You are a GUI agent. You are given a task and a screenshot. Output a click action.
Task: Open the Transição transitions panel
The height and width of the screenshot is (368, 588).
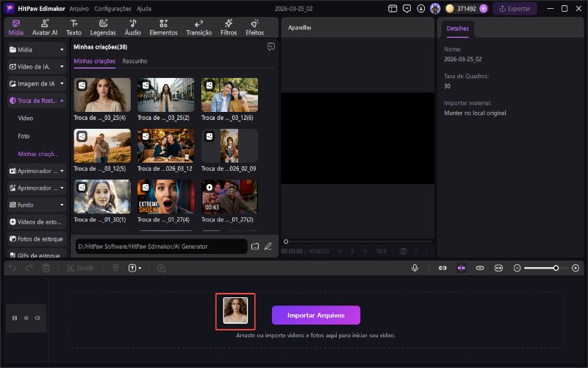pyautogui.click(x=198, y=28)
